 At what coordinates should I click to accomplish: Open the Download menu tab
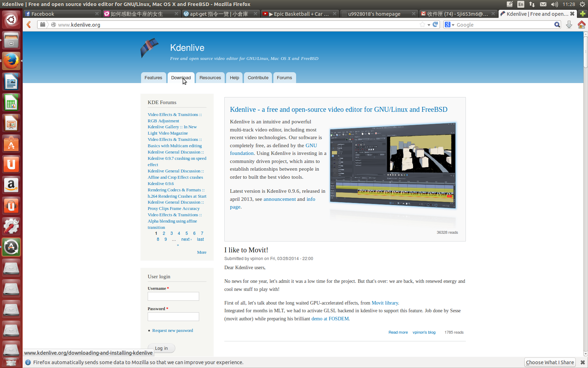[181, 78]
